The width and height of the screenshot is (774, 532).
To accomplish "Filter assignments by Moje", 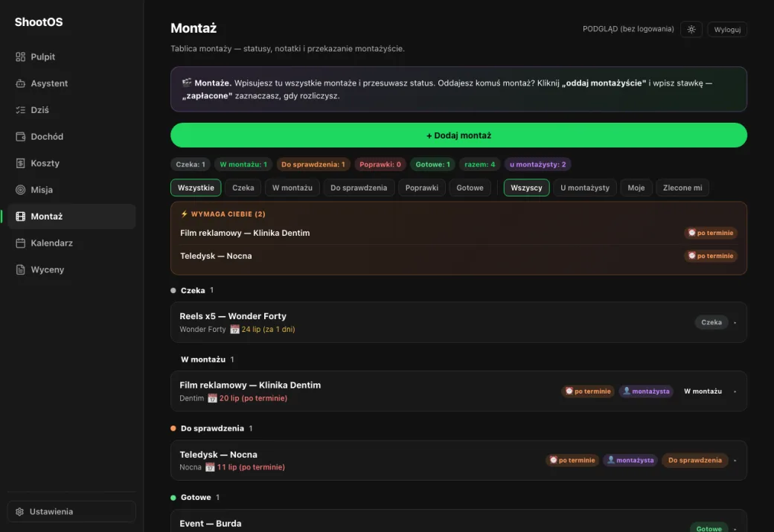I will coord(636,188).
